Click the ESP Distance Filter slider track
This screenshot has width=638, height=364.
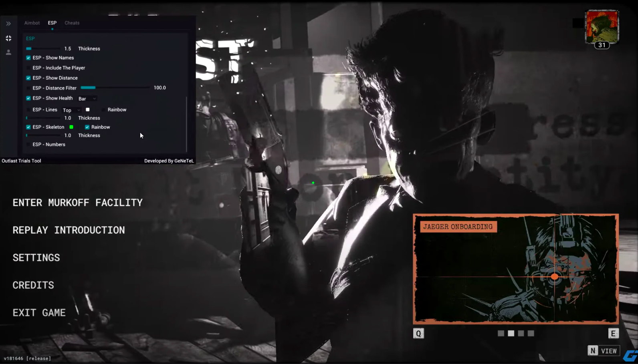pos(115,88)
